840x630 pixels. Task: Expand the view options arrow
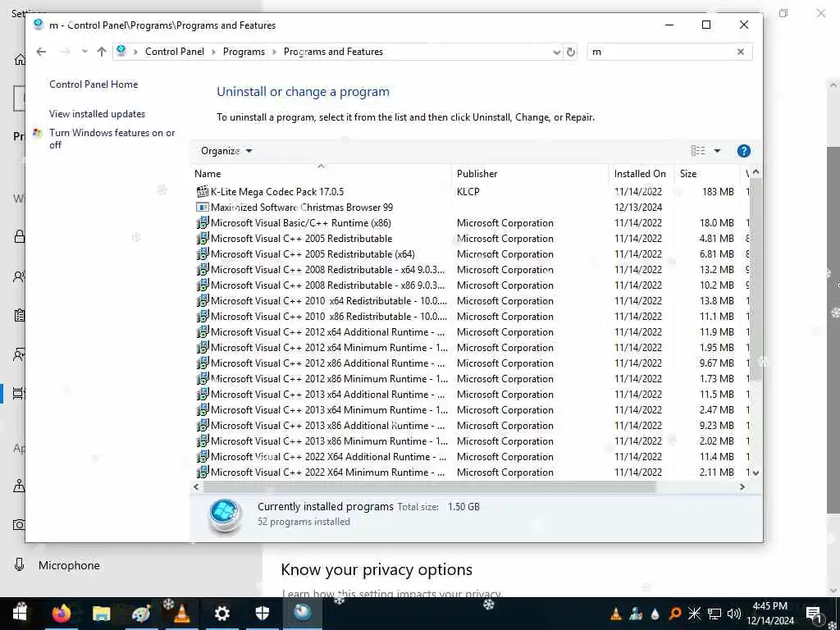click(717, 151)
